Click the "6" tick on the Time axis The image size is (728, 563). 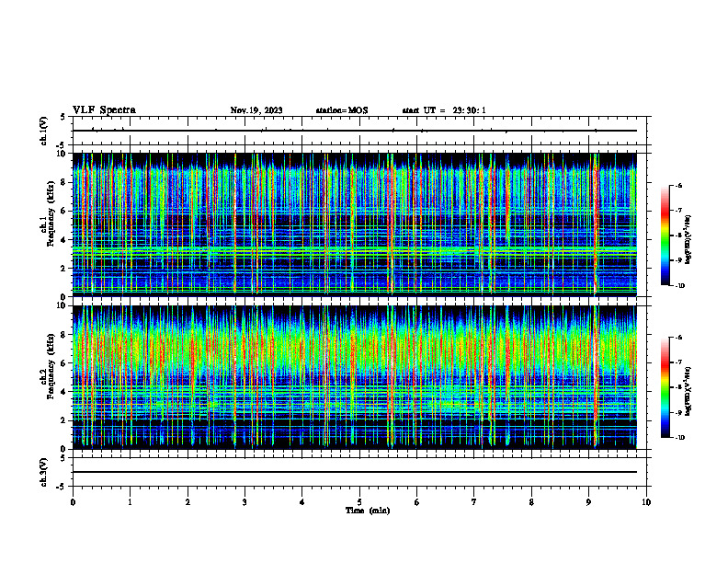417,502
